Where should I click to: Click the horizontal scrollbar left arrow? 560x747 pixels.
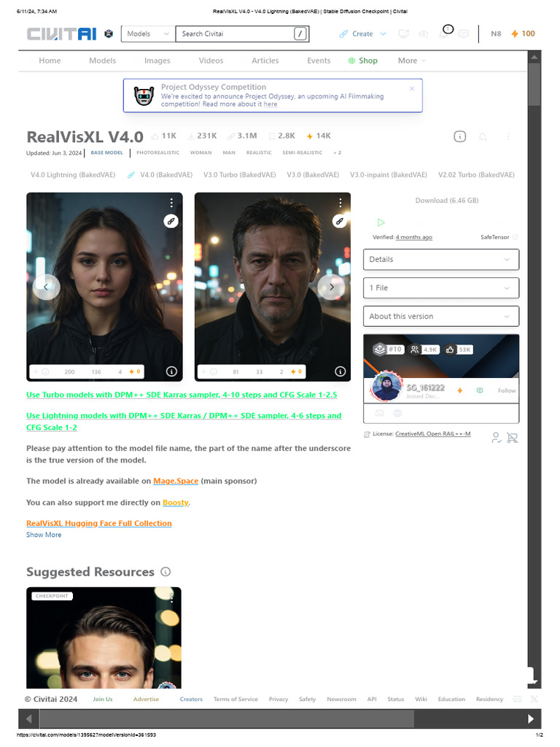coord(28,719)
